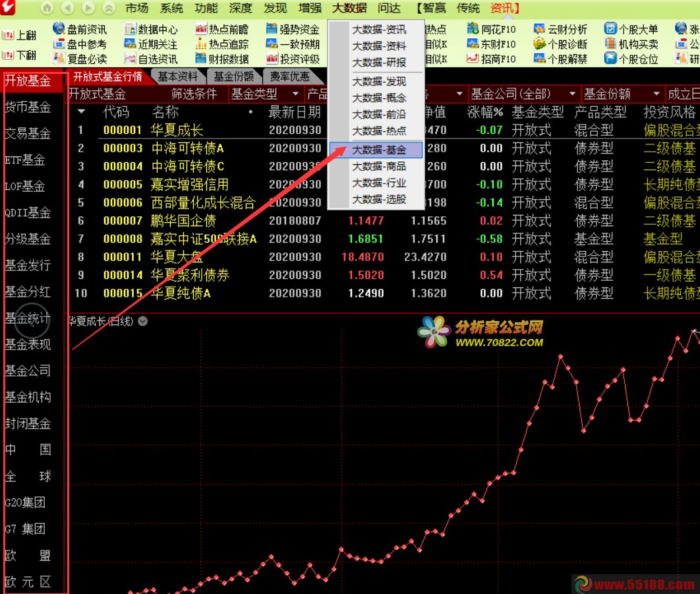This screenshot has width=700, height=594.
Task: Click the 下翻 page-down icon
Action: [x=8, y=55]
